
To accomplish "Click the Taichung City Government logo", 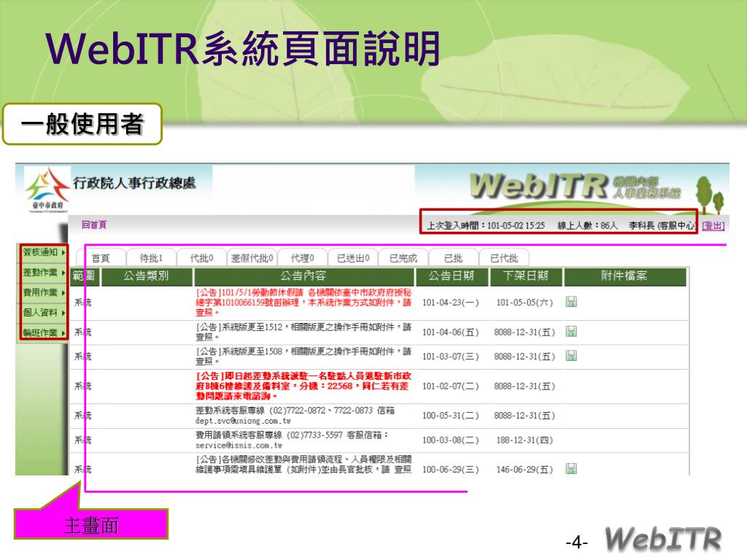I will point(47,190).
